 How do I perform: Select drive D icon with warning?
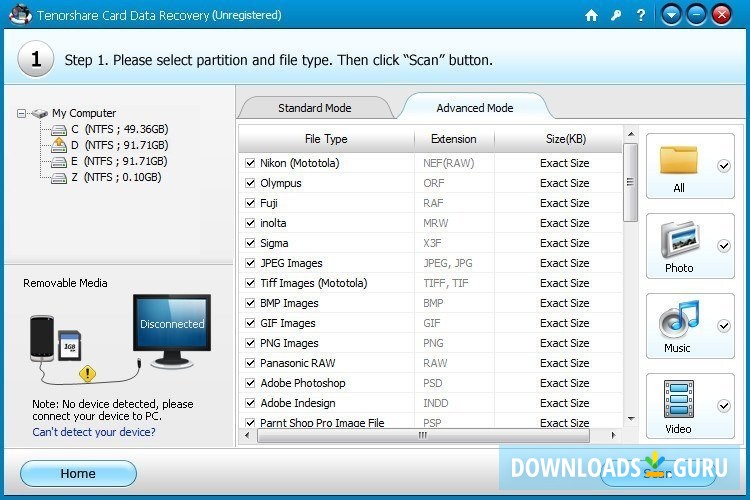59,145
